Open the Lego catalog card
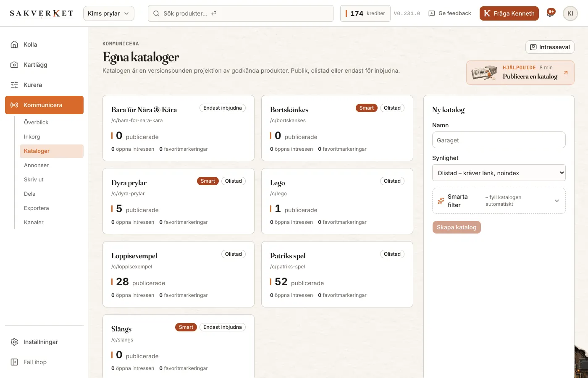This screenshot has height=378, width=588. (x=337, y=201)
